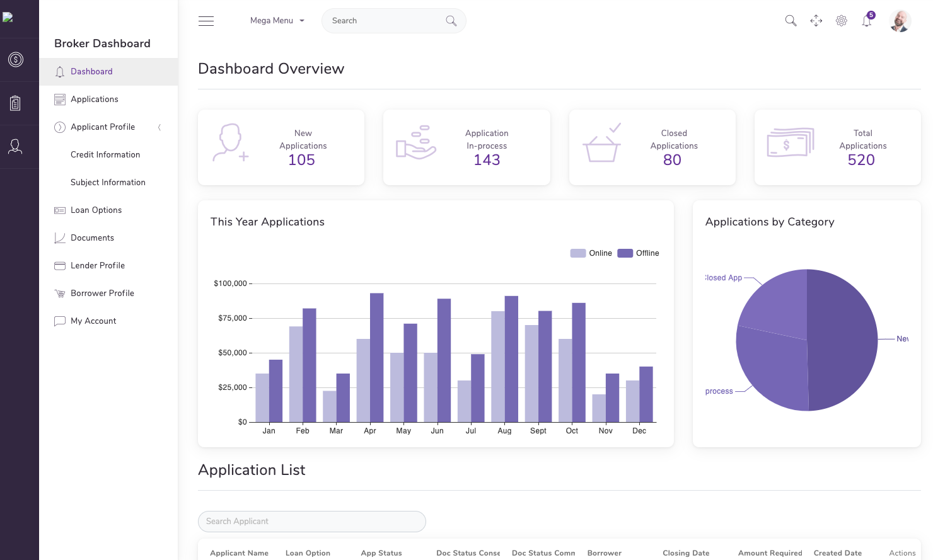933x560 pixels.
Task: Select the clipboard icon in dark sidebar
Action: (x=16, y=103)
